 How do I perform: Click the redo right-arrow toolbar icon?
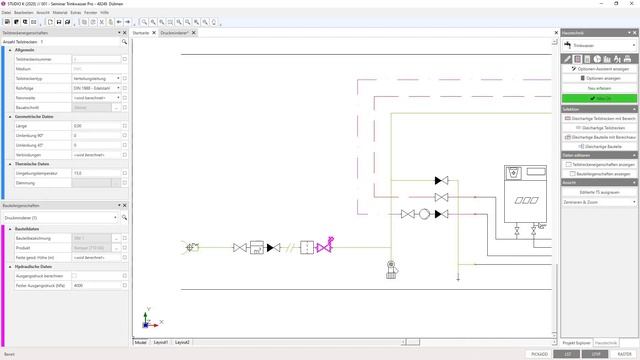(127, 22)
